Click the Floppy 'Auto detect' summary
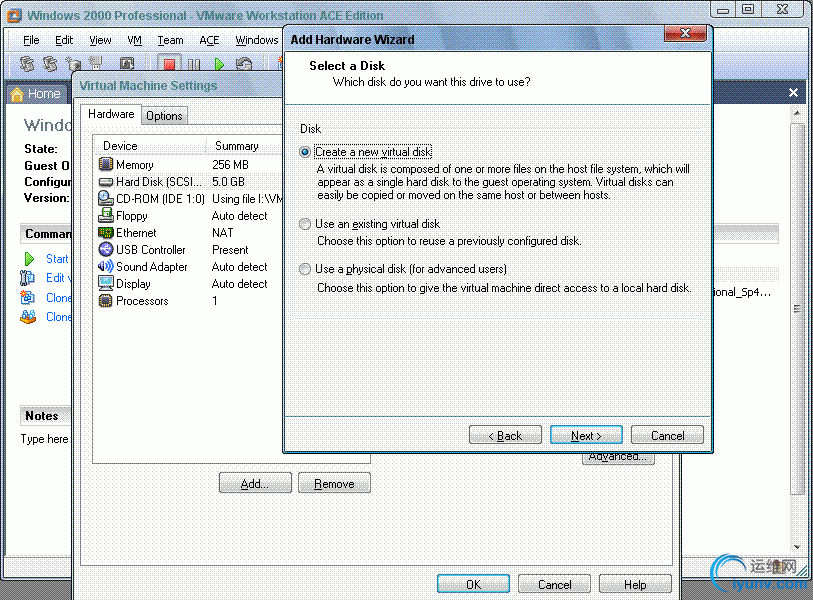Image resolution: width=813 pixels, height=600 pixels. 240,216
